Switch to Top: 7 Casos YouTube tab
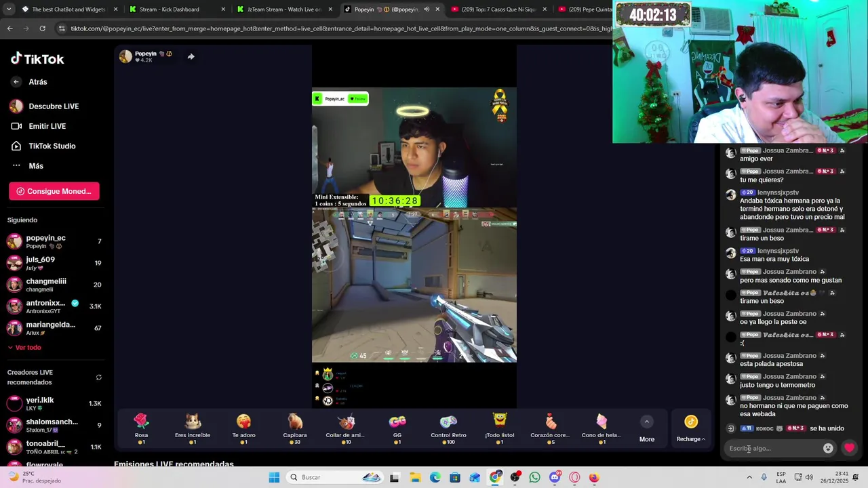 [498, 9]
